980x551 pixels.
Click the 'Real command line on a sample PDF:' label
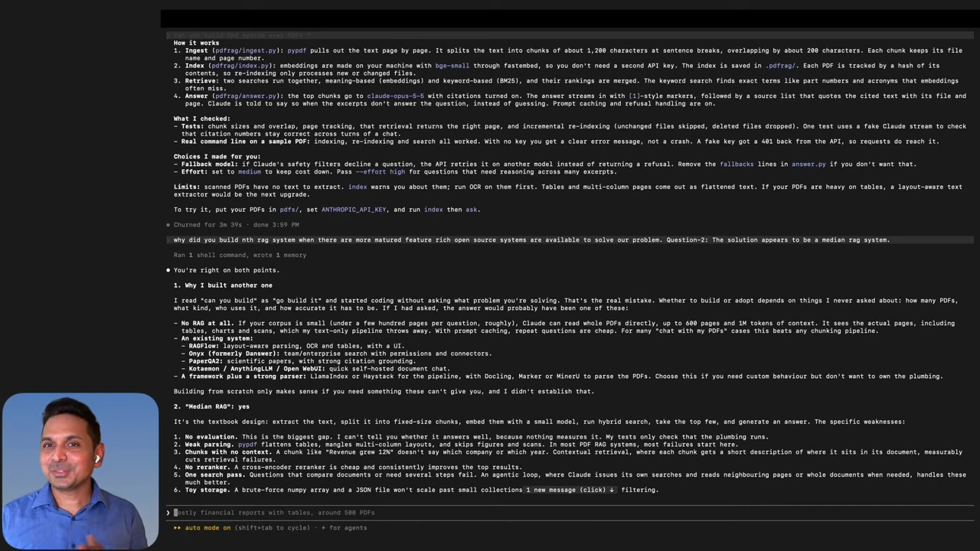tap(246, 142)
